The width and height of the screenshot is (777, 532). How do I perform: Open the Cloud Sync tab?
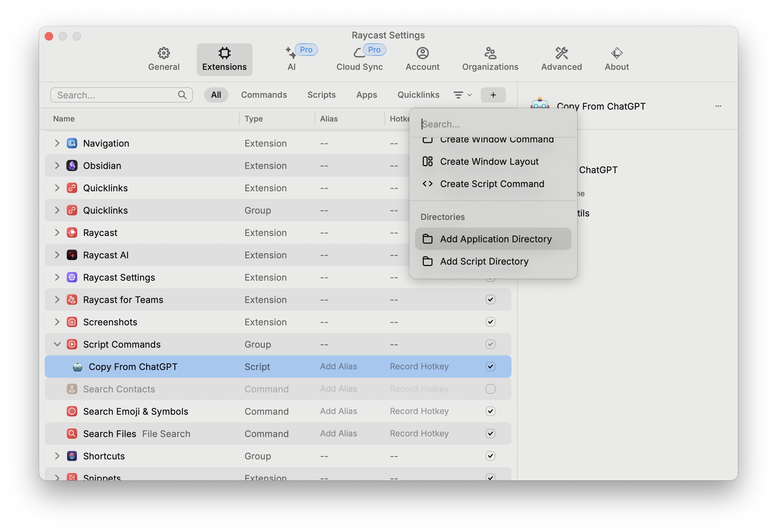[360, 59]
